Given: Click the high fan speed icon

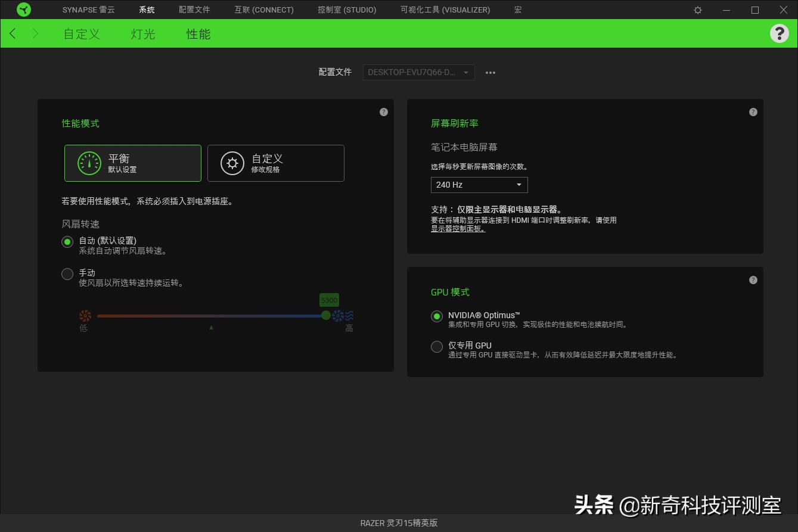Looking at the screenshot, I should coord(343,316).
